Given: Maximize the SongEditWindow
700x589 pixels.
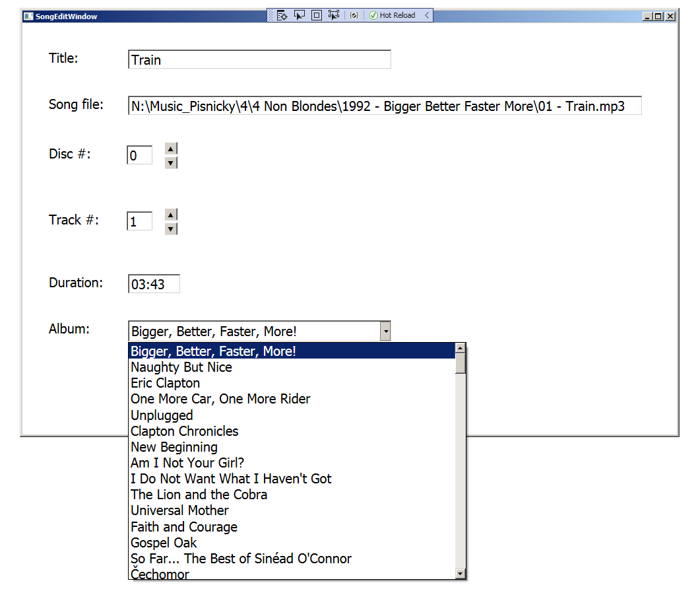Looking at the screenshot, I should click(658, 17).
